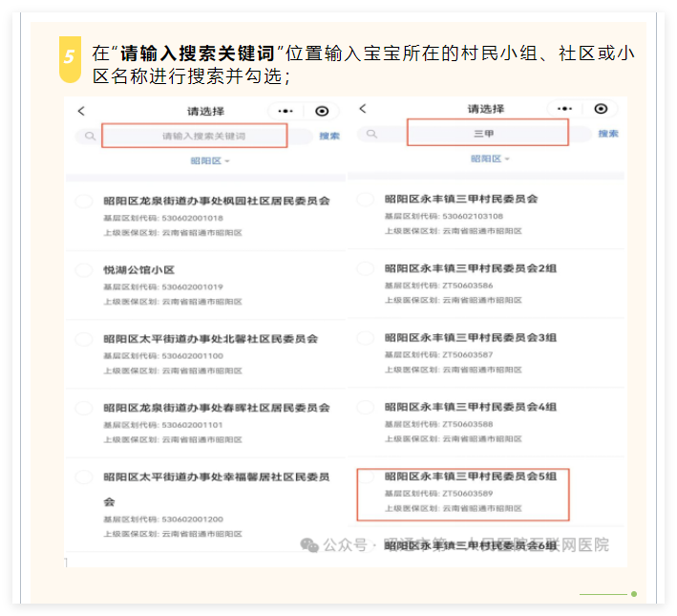Open the right panel's three-dot more menu
The width and height of the screenshot is (677, 616).
[564, 109]
